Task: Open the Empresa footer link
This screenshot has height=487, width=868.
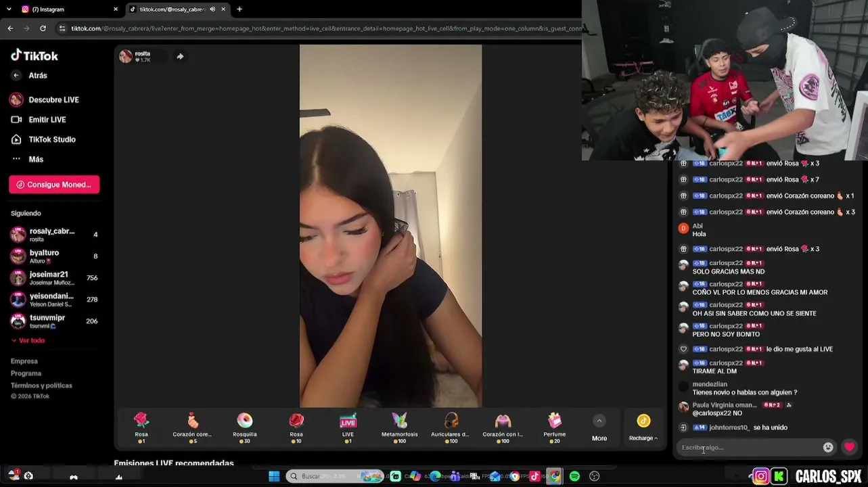Action: coord(24,361)
